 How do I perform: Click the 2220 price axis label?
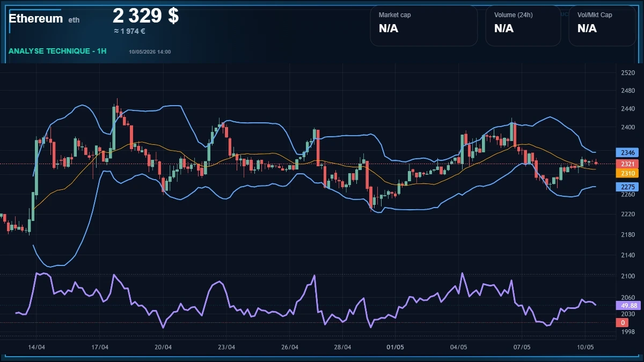pos(627,214)
